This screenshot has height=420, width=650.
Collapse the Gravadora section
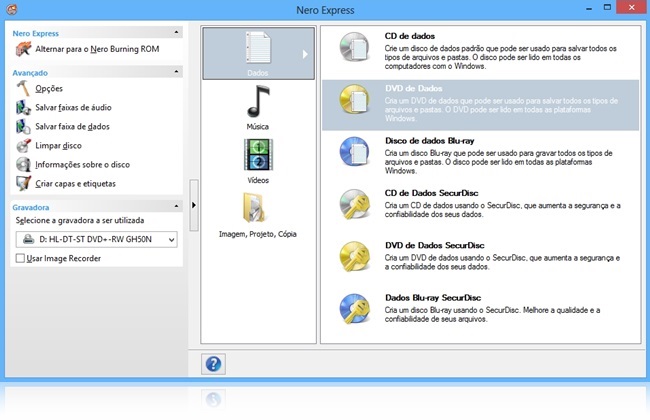(x=177, y=206)
